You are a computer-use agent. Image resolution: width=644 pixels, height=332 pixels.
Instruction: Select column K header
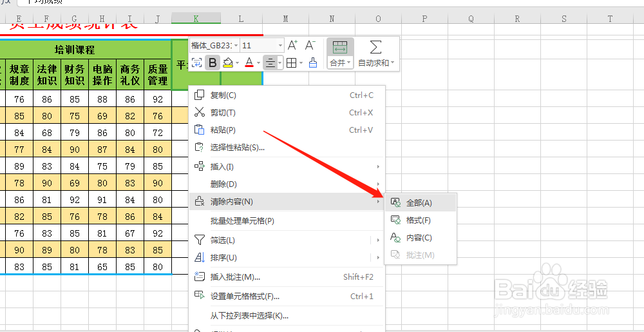point(196,18)
